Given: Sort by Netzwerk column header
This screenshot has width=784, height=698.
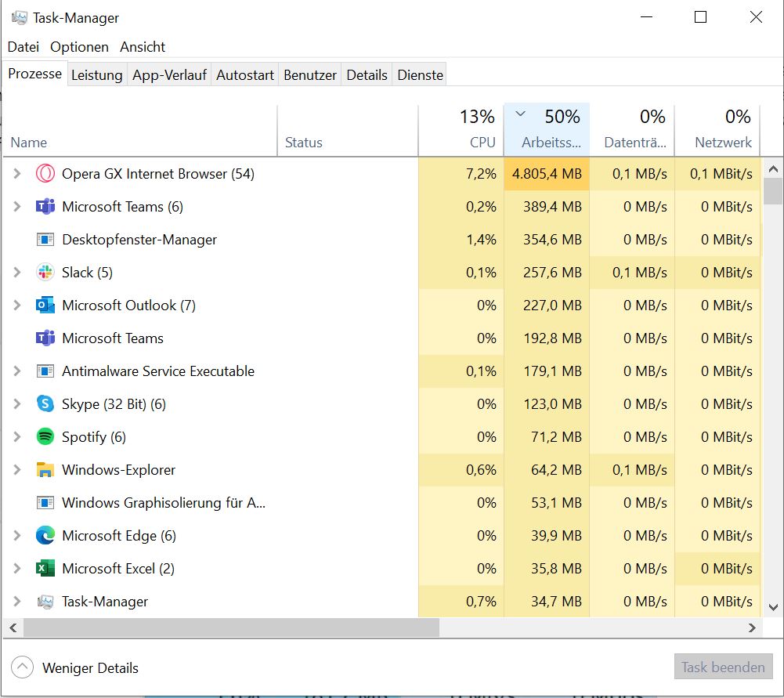Looking at the screenshot, I should [717, 130].
